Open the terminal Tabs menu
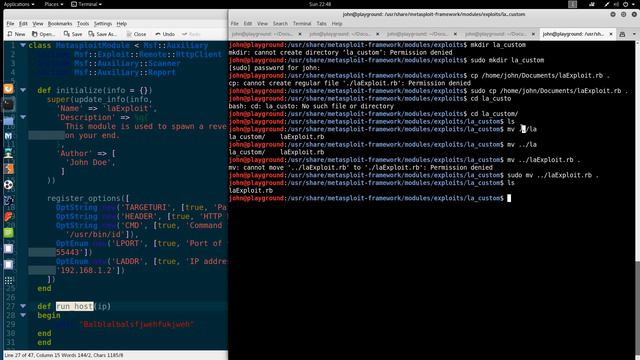 tap(321, 24)
